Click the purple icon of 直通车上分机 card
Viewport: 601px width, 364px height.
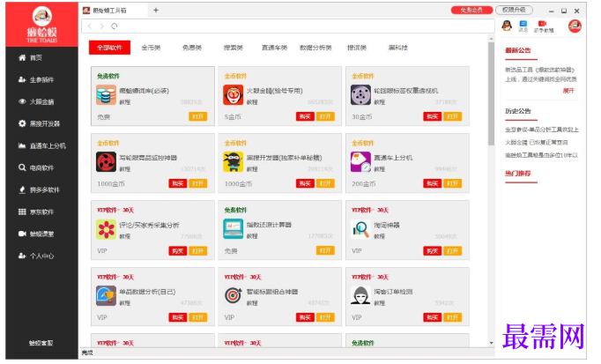coord(360,161)
